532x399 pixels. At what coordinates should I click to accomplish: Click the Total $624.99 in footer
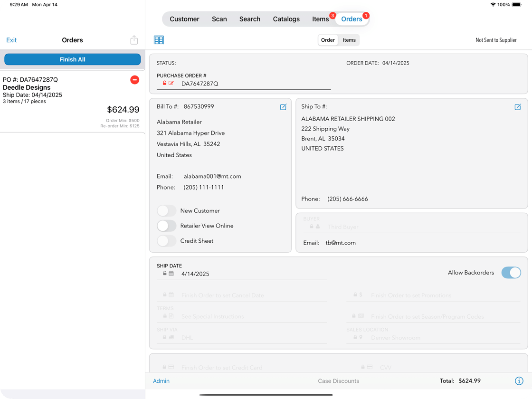(460, 380)
